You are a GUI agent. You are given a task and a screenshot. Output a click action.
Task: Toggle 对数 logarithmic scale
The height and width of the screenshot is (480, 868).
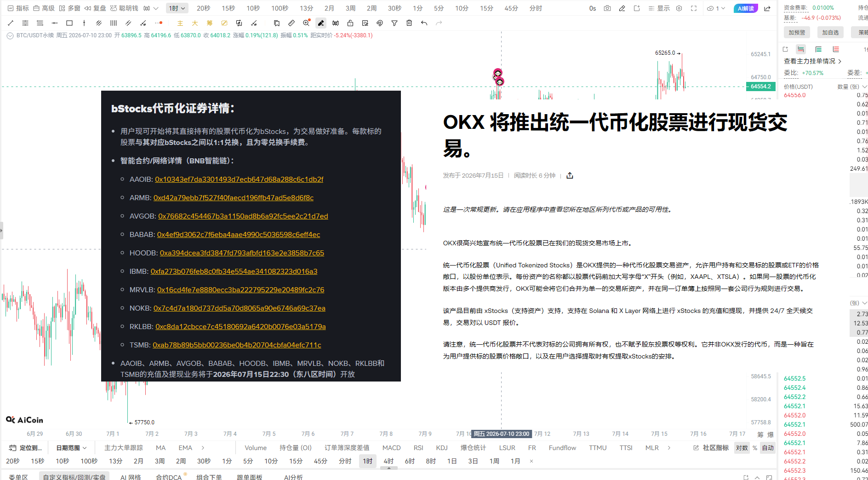click(x=742, y=448)
